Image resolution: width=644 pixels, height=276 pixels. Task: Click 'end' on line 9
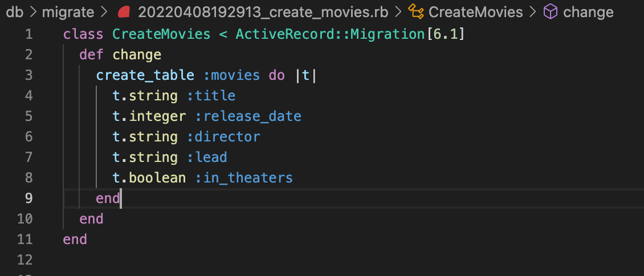point(108,198)
